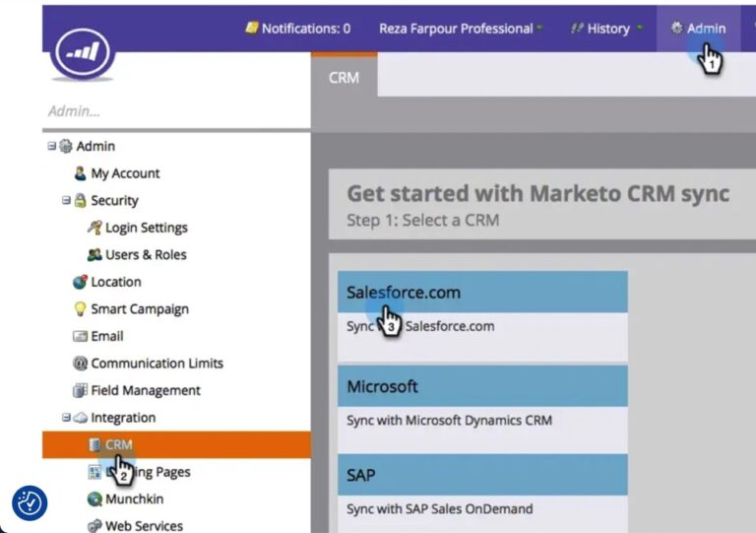Viewport: 756px width, 533px height.
Task: Select the Users & Roles icon
Action: [x=95, y=254]
